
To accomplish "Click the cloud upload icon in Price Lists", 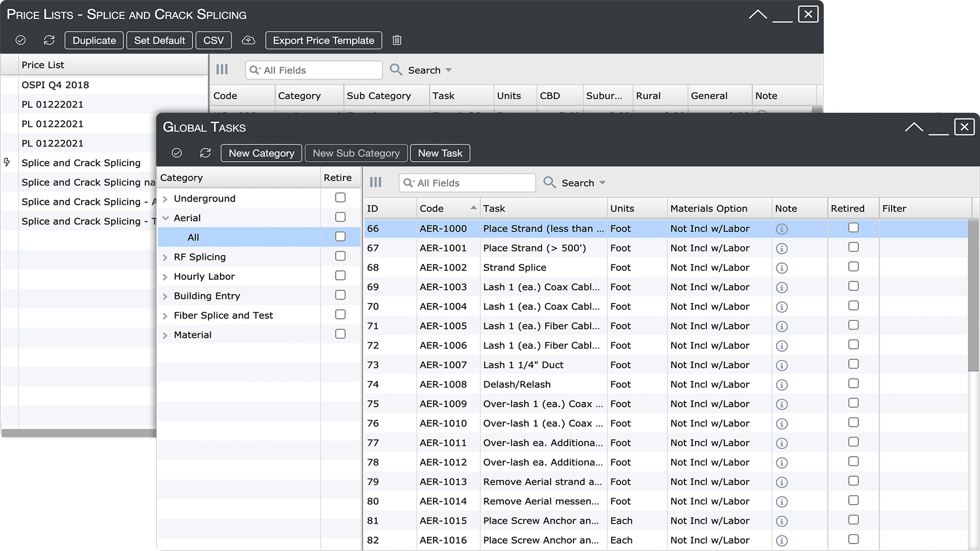I will 248,40.
